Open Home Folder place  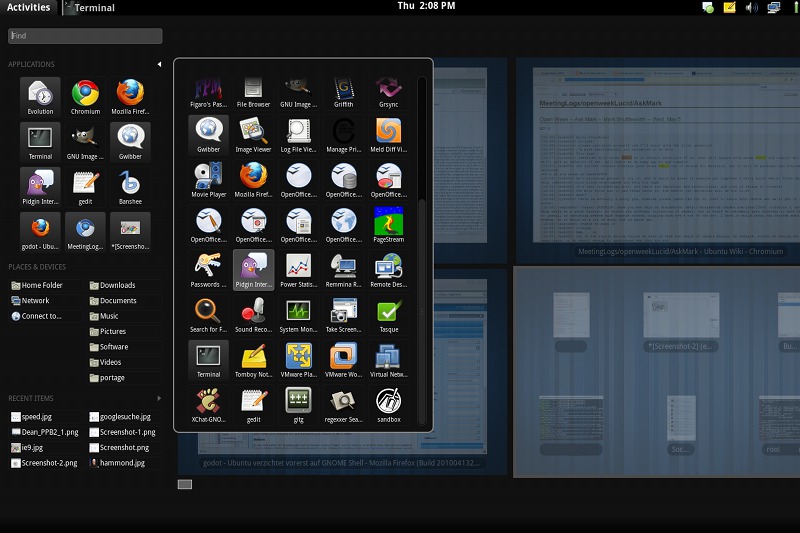click(x=37, y=285)
